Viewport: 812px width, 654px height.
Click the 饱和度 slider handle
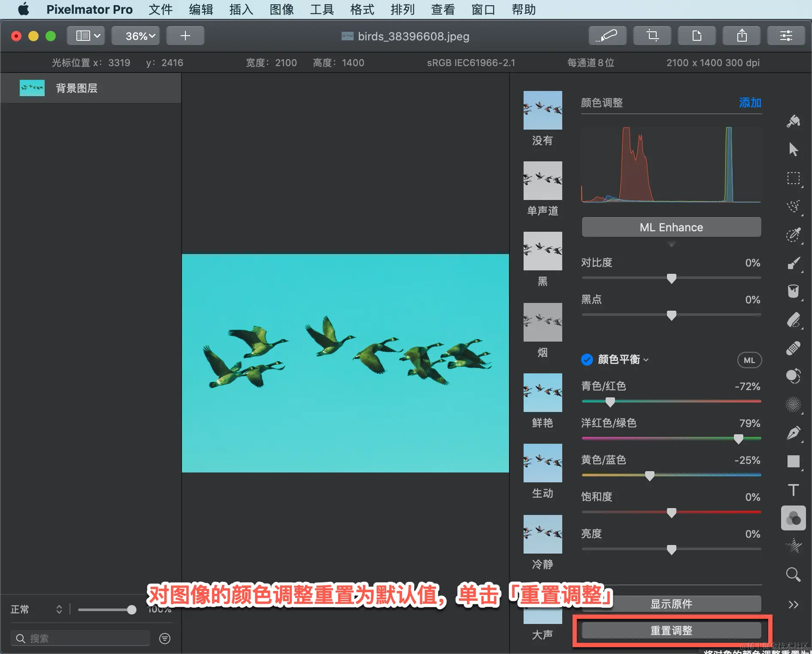coord(672,513)
